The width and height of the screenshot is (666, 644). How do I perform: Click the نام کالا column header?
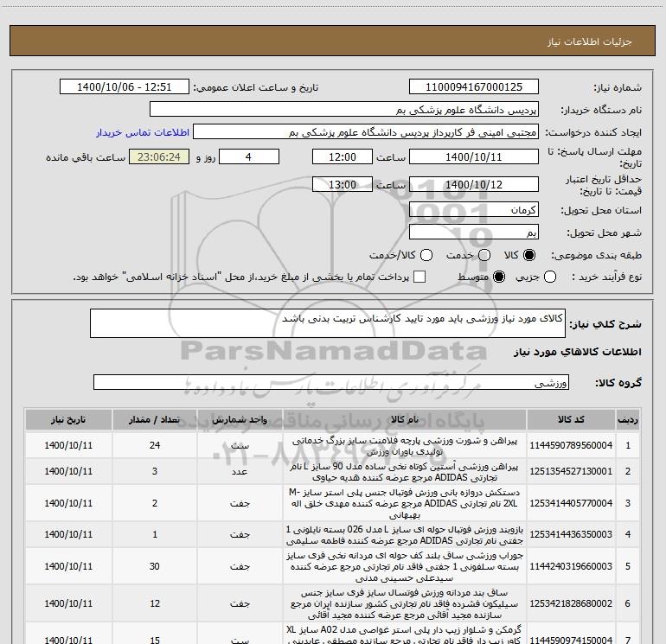tap(405, 419)
